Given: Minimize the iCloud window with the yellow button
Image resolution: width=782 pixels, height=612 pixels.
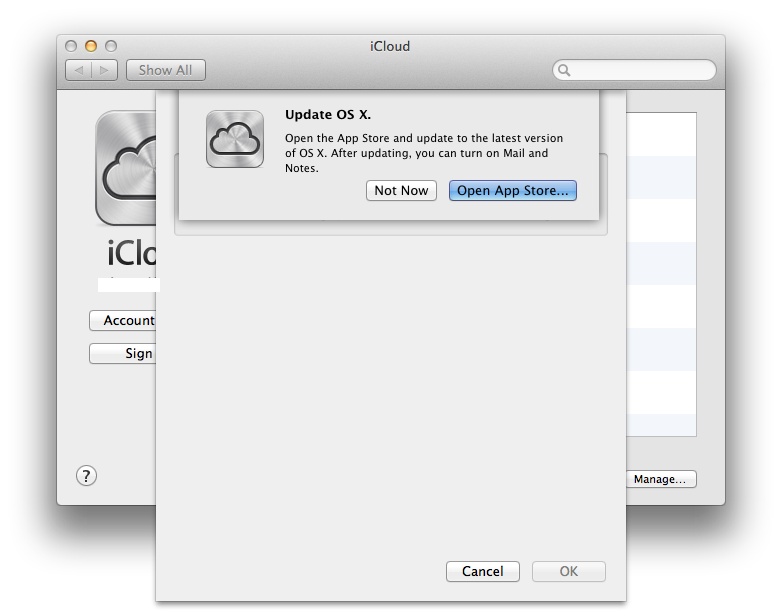Looking at the screenshot, I should tap(91, 46).
